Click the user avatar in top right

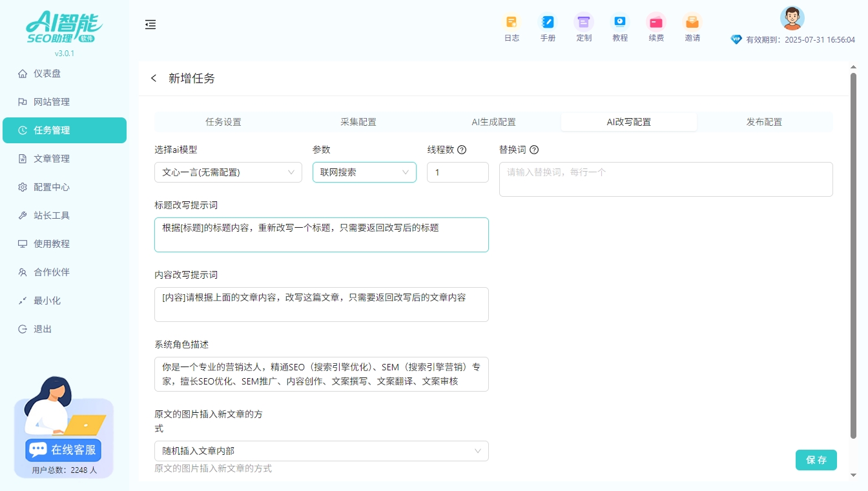[792, 18]
